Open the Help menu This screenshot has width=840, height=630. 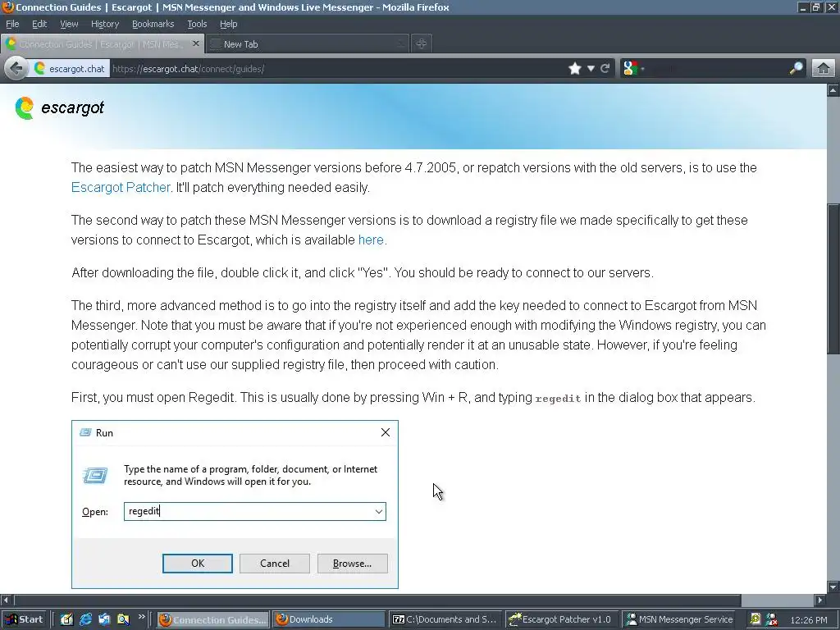tap(228, 24)
